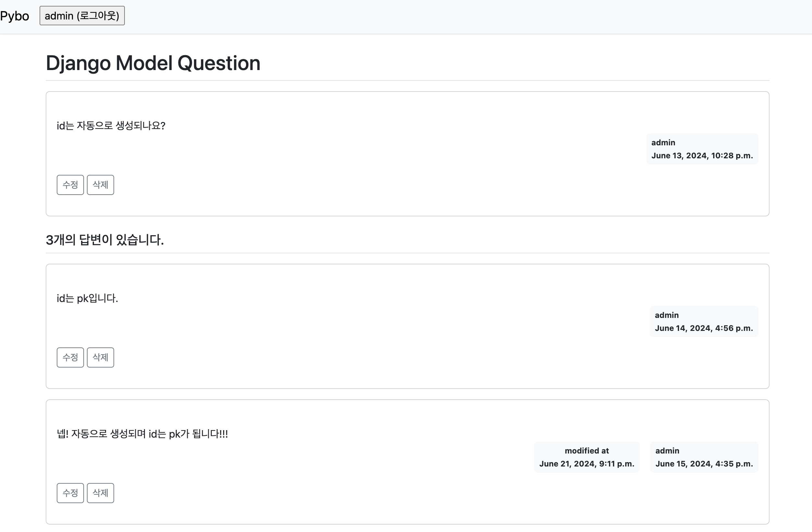Click 수정 on the answer 'id는 pk입니다.'
Screen dimensions: 812x532
[70, 357]
